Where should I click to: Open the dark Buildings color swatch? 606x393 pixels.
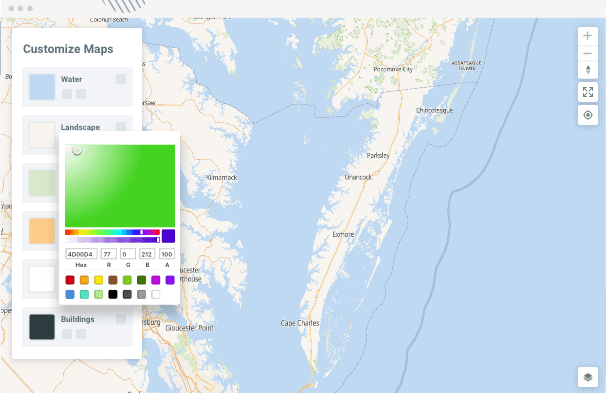[x=42, y=327]
